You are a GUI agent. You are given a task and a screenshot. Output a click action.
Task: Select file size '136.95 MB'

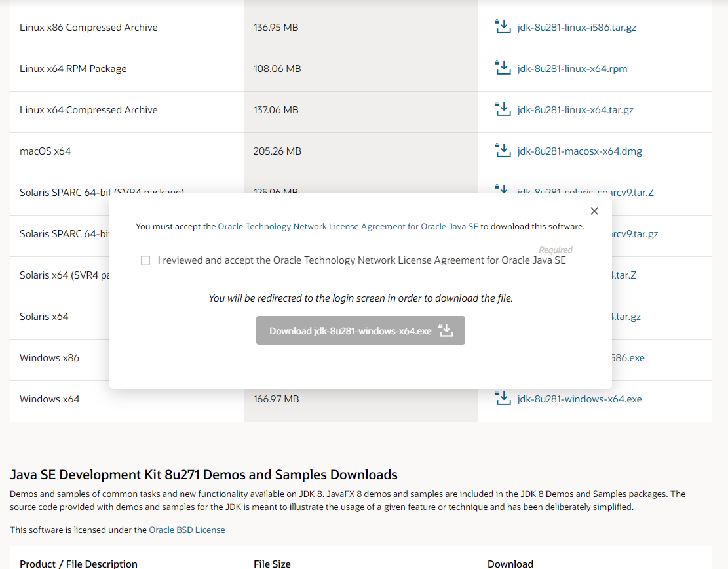click(x=276, y=28)
